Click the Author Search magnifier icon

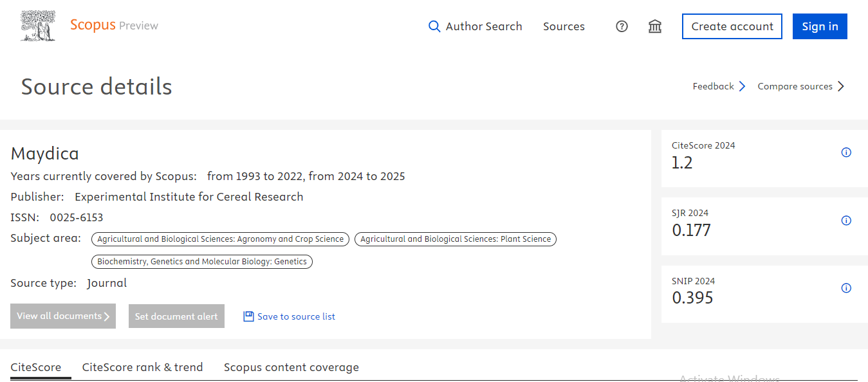point(434,26)
